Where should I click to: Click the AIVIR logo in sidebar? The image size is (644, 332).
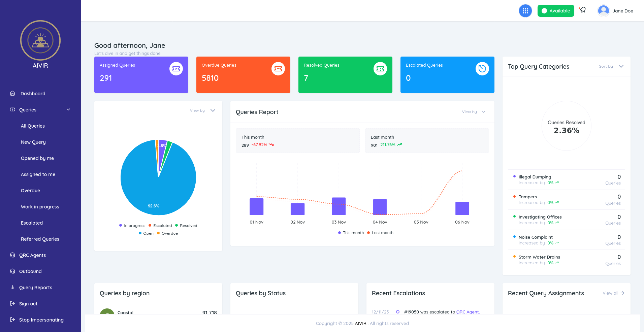pyautogui.click(x=40, y=41)
